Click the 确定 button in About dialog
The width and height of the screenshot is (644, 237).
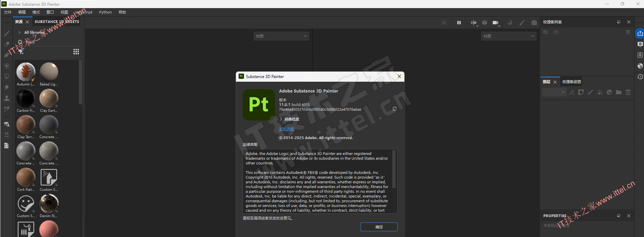(x=379, y=227)
